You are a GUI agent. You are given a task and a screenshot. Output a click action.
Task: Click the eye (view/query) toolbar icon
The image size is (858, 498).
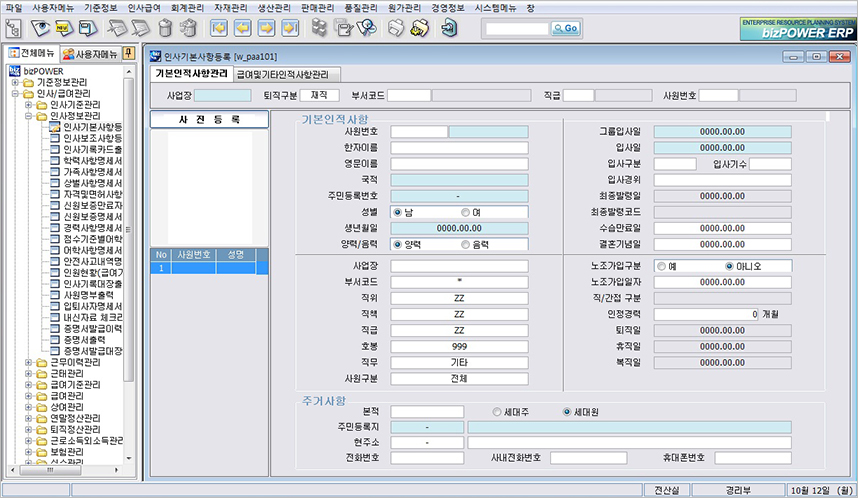40,28
